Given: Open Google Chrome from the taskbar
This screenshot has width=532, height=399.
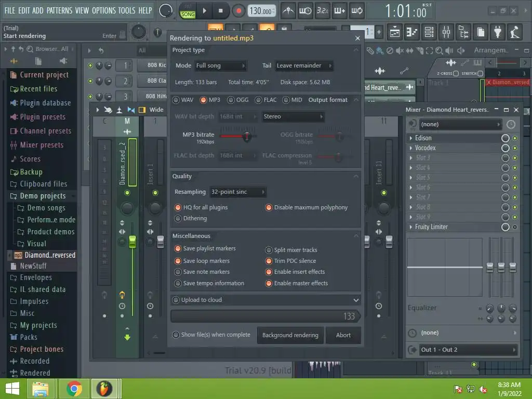Looking at the screenshot, I should (74, 389).
